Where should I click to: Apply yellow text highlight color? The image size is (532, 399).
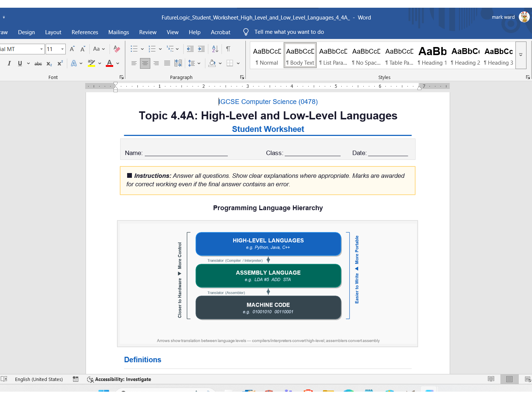(91, 63)
